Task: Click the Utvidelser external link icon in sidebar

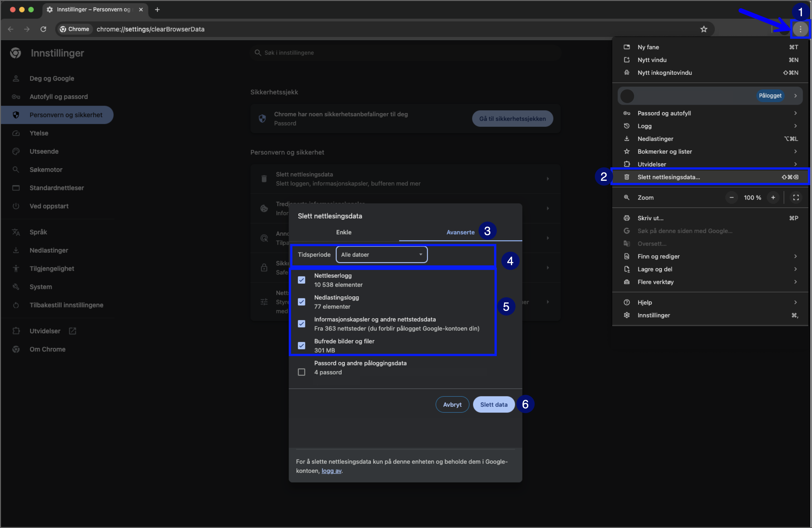Action: coord(72,331)
